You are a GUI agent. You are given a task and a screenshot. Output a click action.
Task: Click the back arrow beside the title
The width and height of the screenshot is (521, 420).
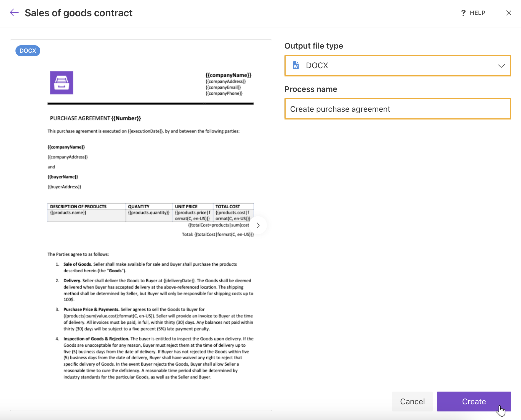(x=14, y=13)
